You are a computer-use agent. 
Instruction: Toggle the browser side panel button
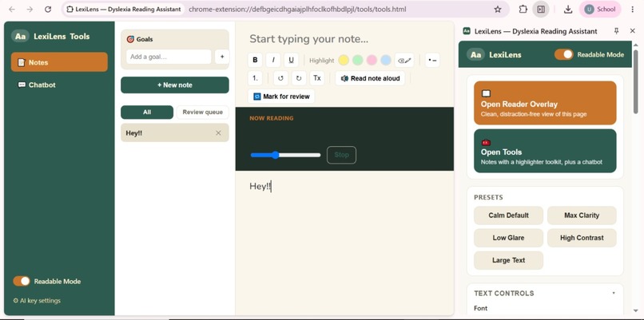(541, 9)
